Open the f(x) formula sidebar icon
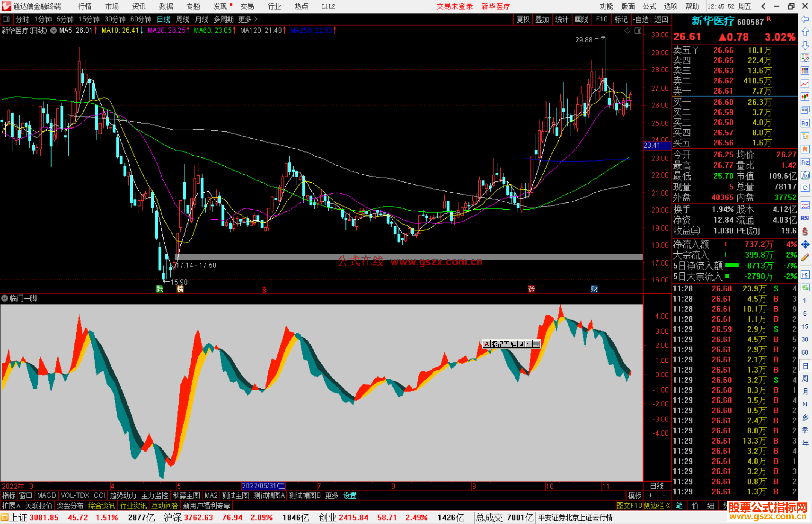 click(805, 175)
